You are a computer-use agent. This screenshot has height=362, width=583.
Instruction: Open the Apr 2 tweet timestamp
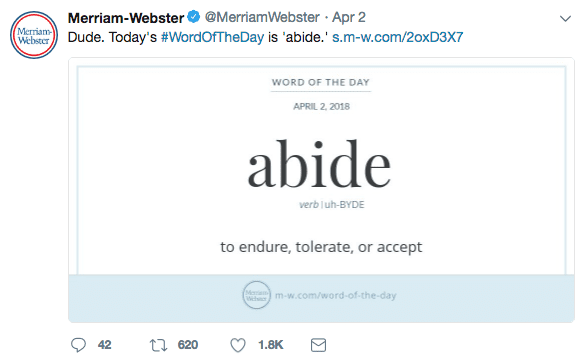point(349,17)
